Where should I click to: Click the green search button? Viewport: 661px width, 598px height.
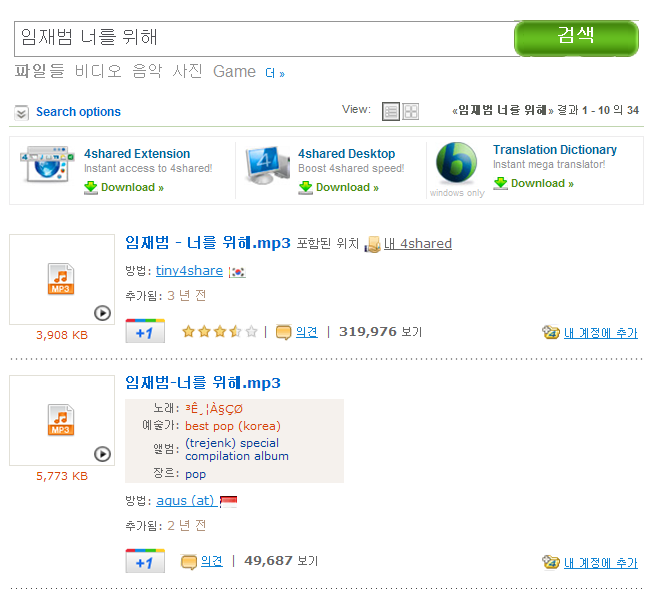tap(576, 38)
